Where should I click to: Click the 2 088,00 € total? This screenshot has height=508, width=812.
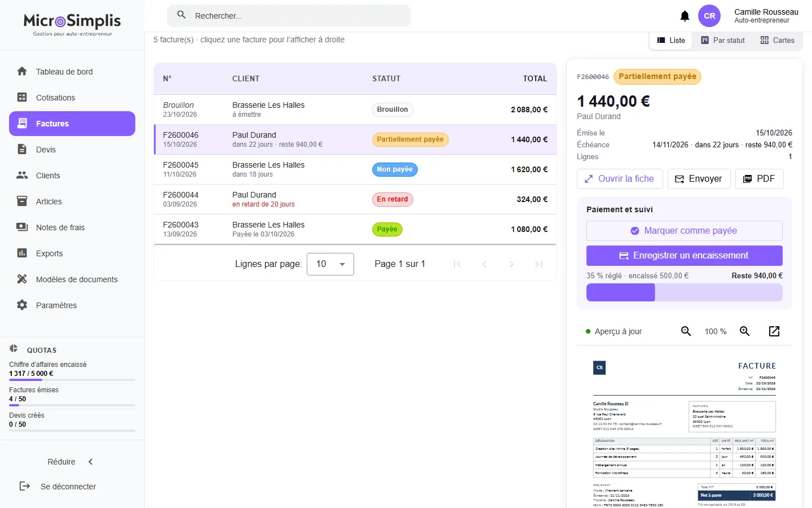(529, 110)
